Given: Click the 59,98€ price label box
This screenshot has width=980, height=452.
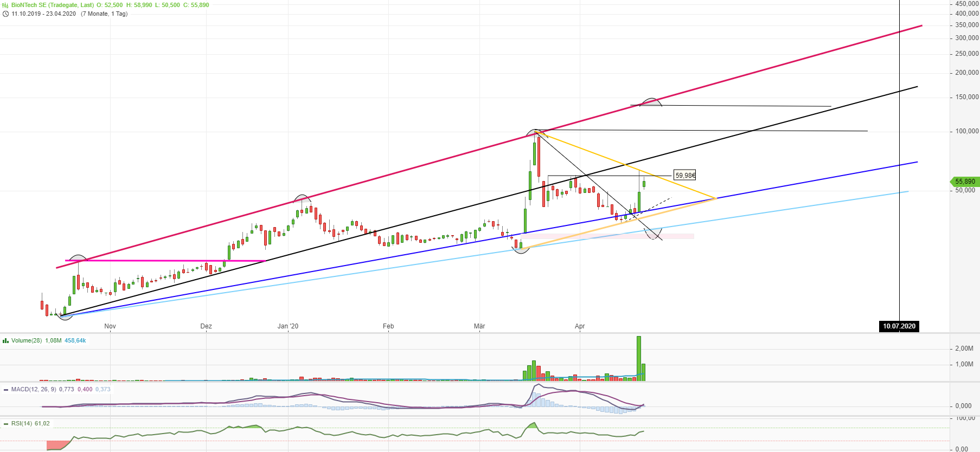Looking at the screenshot, I should [685, 175].
